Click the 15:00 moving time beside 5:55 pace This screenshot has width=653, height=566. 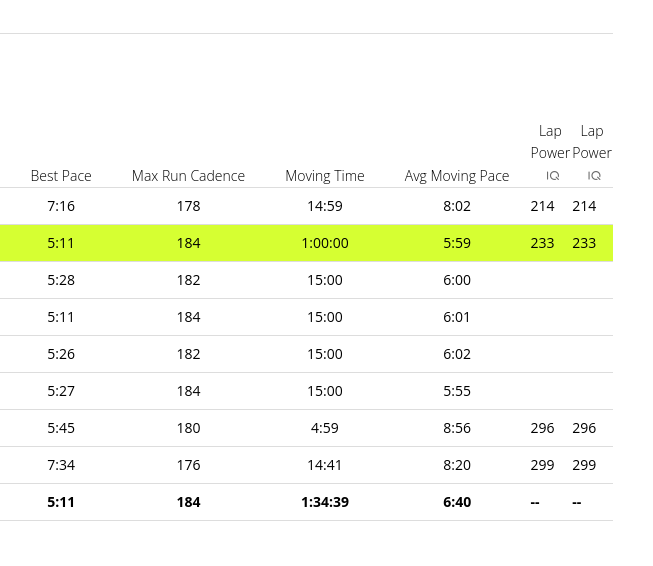325,391
